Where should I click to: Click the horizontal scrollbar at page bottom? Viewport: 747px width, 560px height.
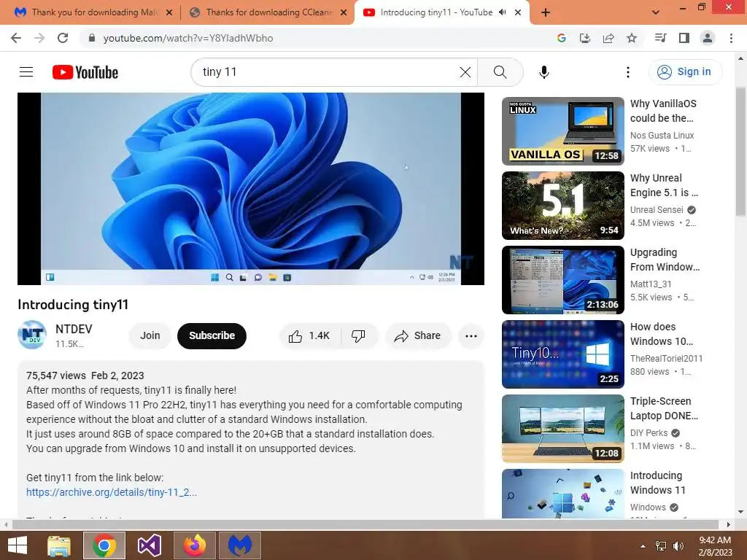click(365, 524)
